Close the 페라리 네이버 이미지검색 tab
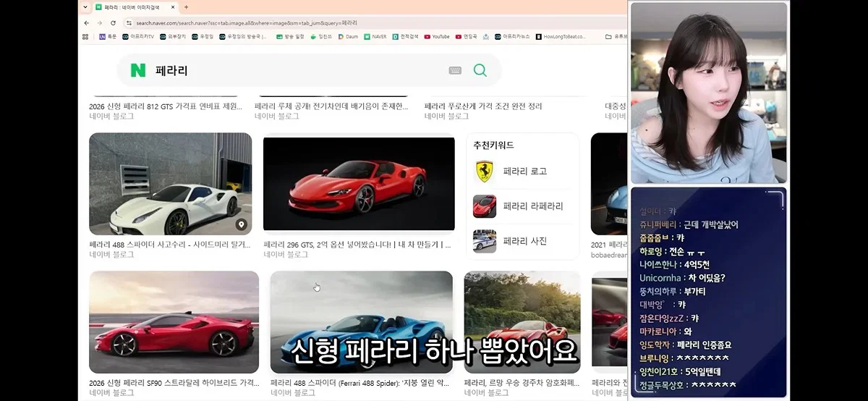Viewport: 868px width, 401px height. pyautogui.click(x=173, y=7)
